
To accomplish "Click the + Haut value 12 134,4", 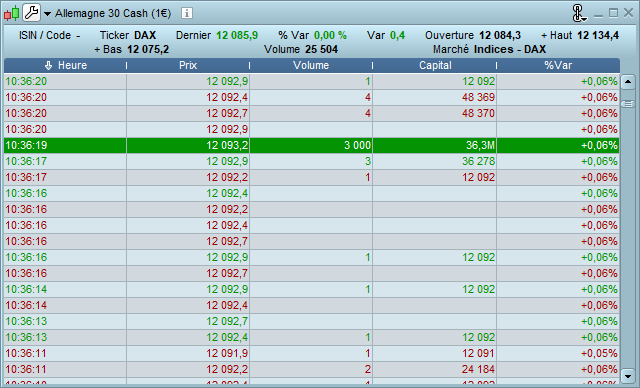I will (x=598, y=35).
